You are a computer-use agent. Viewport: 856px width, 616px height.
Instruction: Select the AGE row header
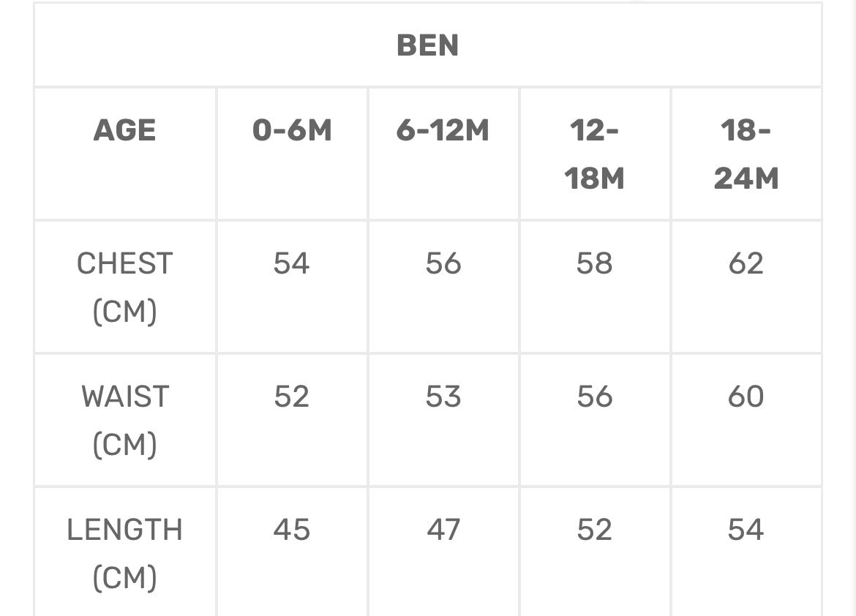[x=125, y=131]
